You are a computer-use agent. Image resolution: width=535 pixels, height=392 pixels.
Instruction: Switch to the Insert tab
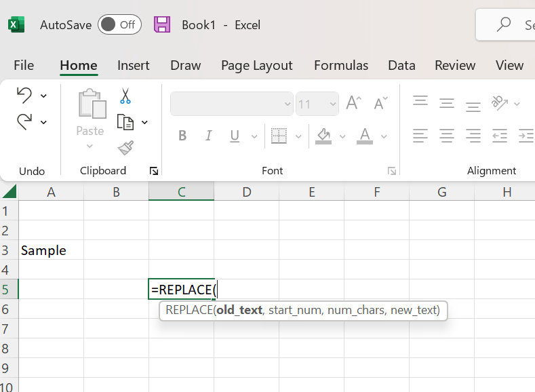pos(133,66)
